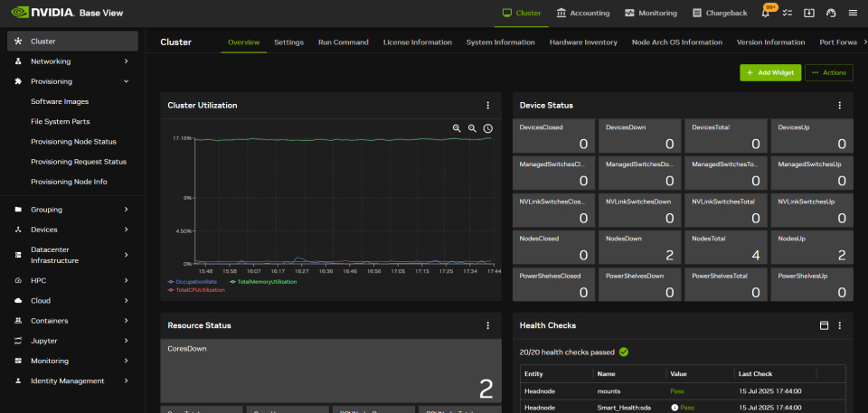This screenshot has height=413, width=868.
Task: Switch to the Hardware Inventory tab
Action: (583, 42)
